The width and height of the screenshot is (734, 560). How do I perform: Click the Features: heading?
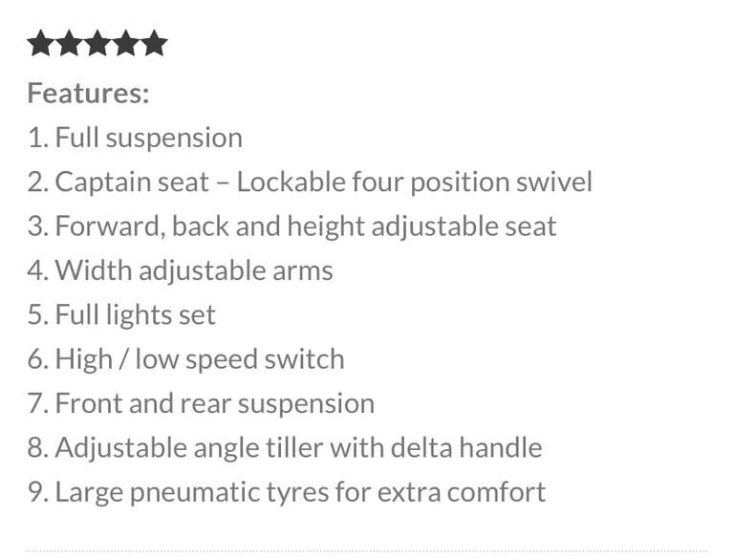[89, 93]
